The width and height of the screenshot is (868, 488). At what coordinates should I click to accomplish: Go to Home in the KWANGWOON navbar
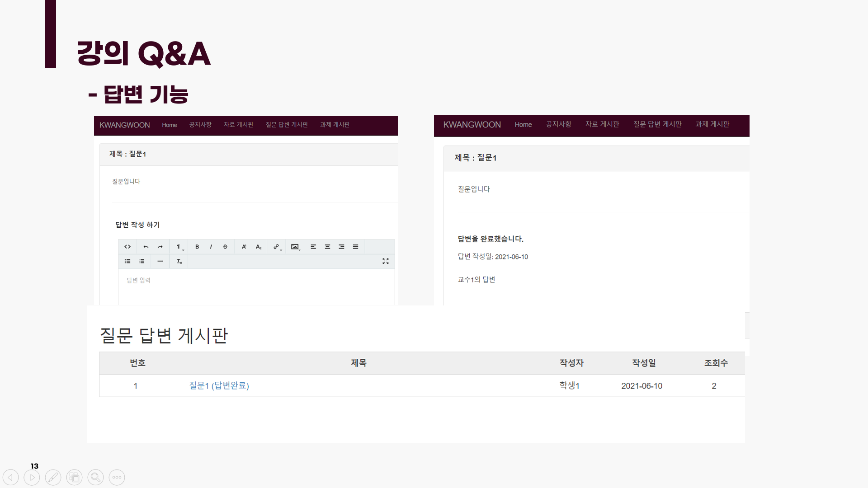tap(169, 125)
